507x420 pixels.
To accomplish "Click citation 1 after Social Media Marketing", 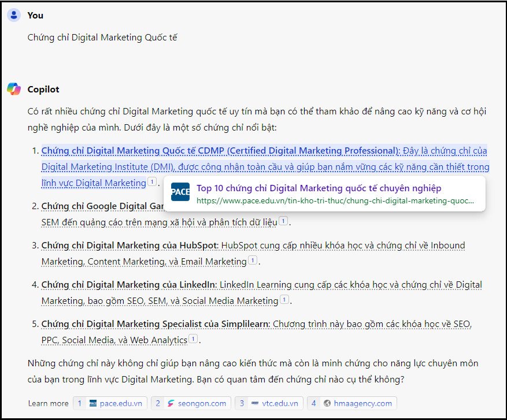I will click(284, 299).
